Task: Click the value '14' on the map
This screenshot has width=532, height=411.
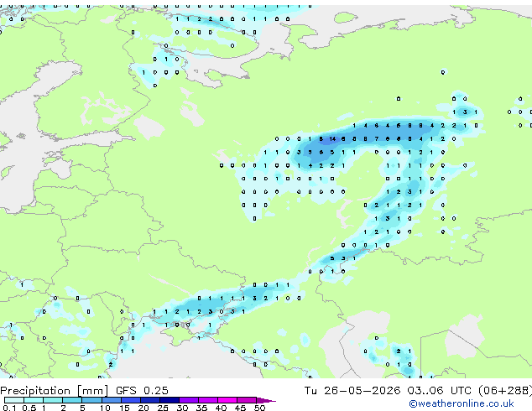Action: 332,139
